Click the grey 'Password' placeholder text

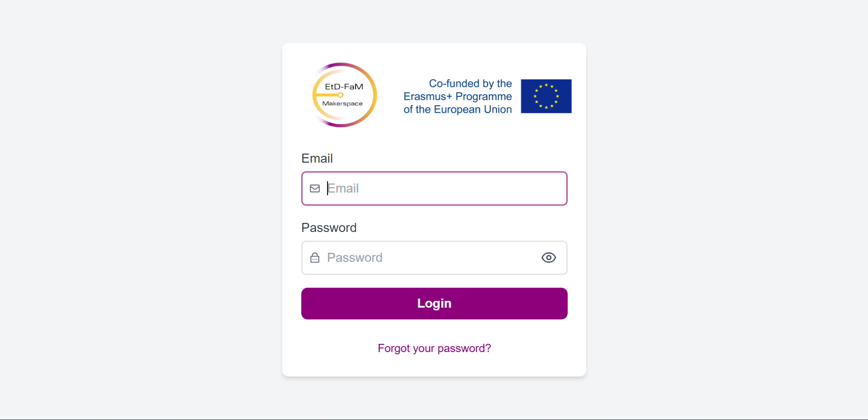click(x=355, y=258)
